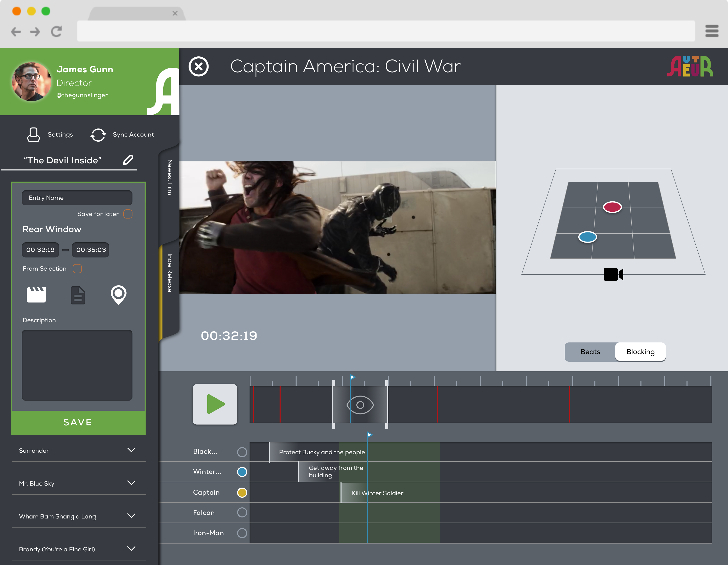Image resolution: width=728 pixels, height=565 pixels.
Task: Expand the Surrender entry
Action: [131, 450]
